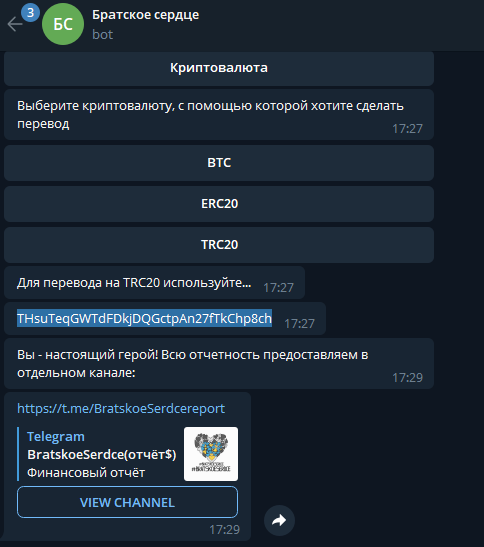Click the BratskoeSerdce(отчёт$) preview title
The height and width of the screenshot is (547, 484).
[x=102, y=455]
